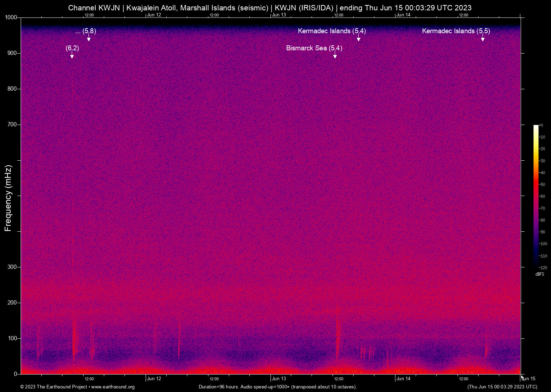Click the Jun 15 label at the bottom right

[529, 379]
